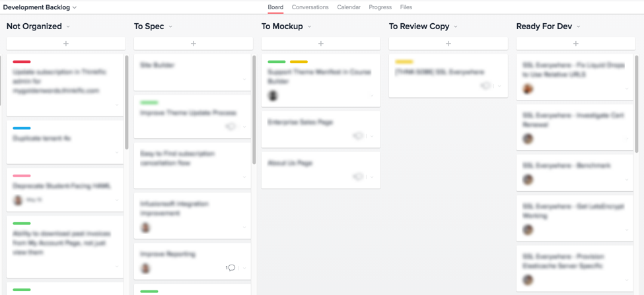This screenshot has height=295, width=644.
Task: Open the chevron menu on Duplicate tenant card
Action: (x=117, y=152)
